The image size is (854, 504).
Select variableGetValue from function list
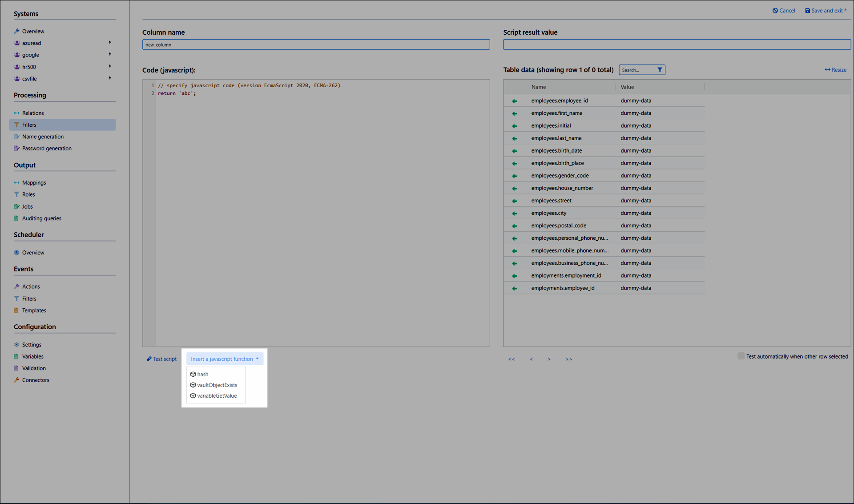(x=217, y=396)
